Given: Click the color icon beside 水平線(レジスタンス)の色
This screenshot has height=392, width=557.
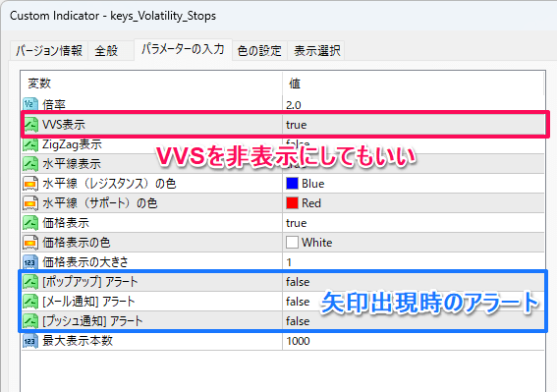Looking at the screenshot, I should click(x=30, y=184).
